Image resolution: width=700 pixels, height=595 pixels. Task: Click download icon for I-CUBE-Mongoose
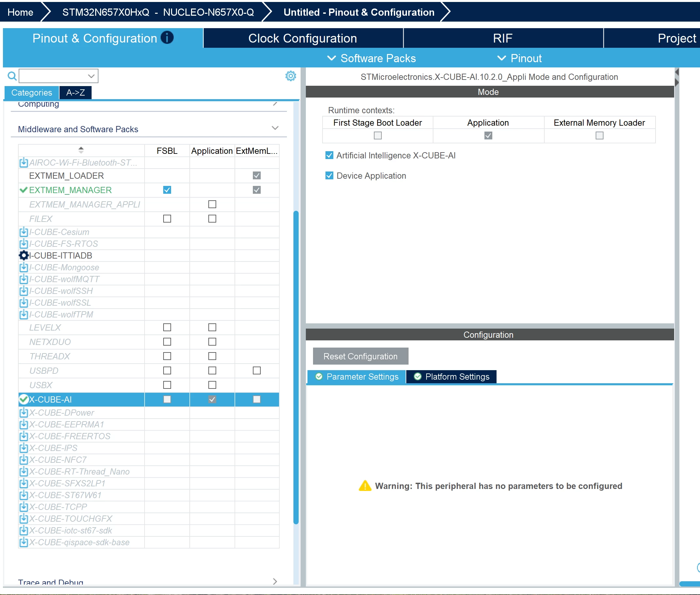[x=24, y=267]
